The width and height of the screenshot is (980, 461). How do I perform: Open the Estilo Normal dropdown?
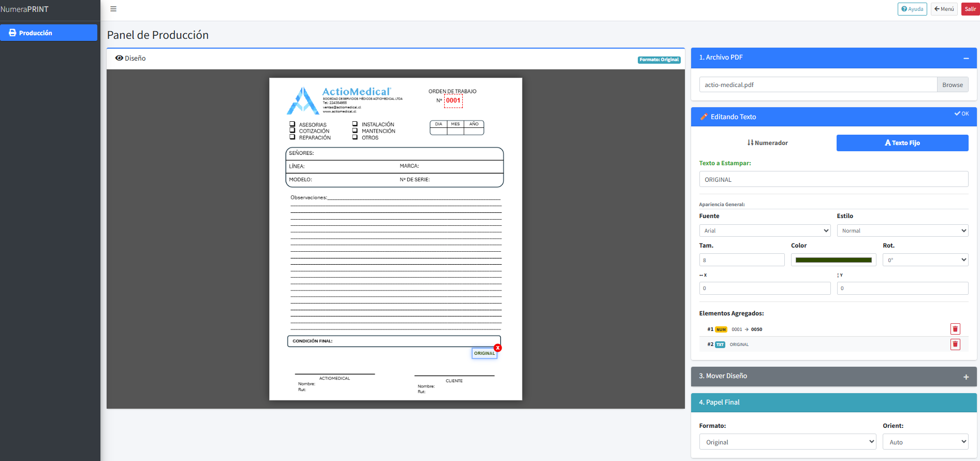(902, 231)
